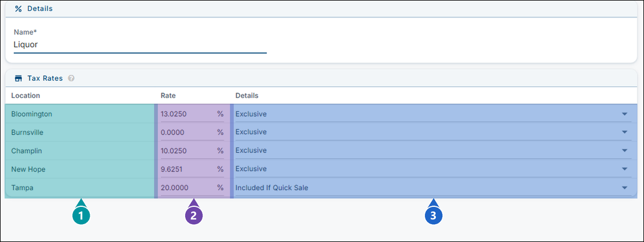
Task: Click the Tampa rate field 20.0000
Action: [x=192, y=188]
